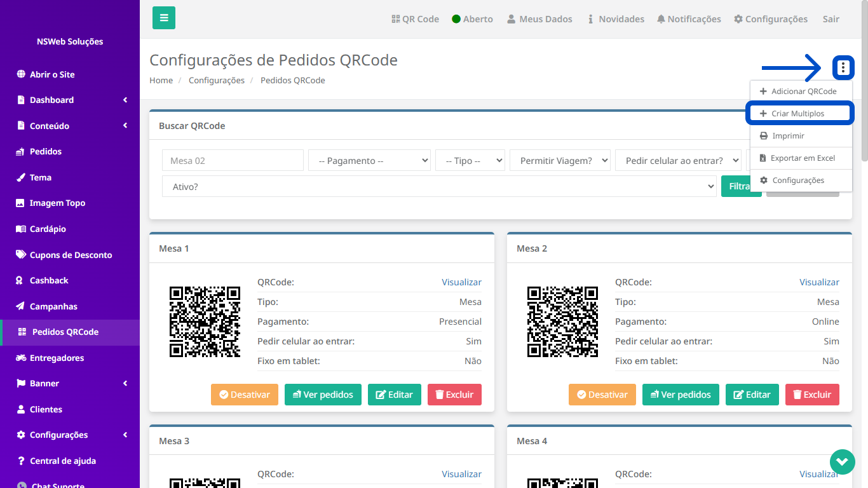
Task: Click the globe icon next to Abrir o Site
Action: coord(21,74)
